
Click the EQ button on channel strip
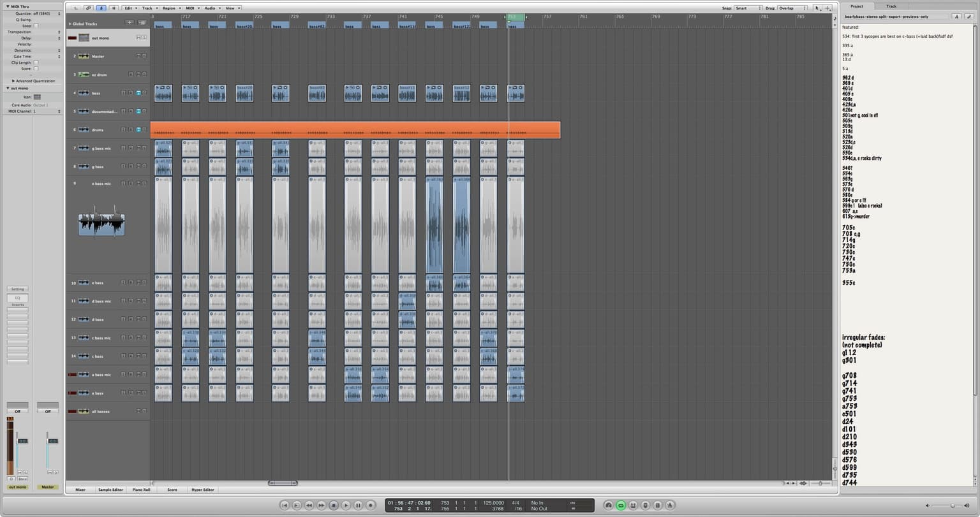(17, 298)
